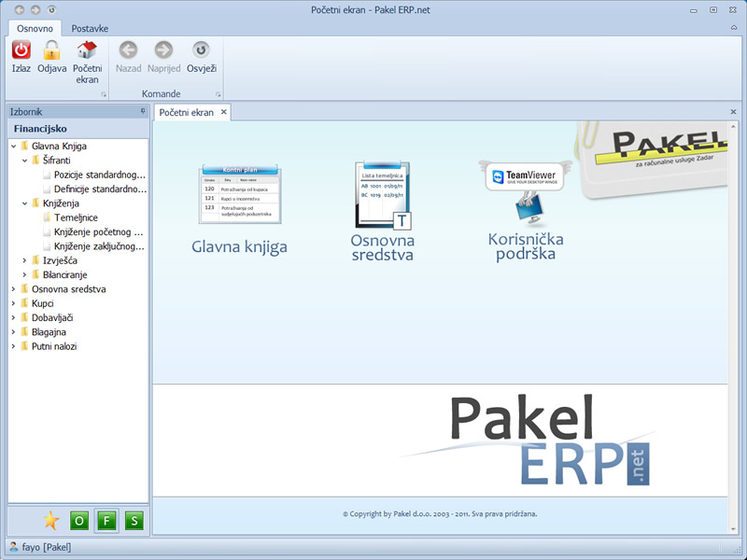Select the green S module button
Image resolution: width=747 pixels, height=560 pixels.
[x=134, y=521]
